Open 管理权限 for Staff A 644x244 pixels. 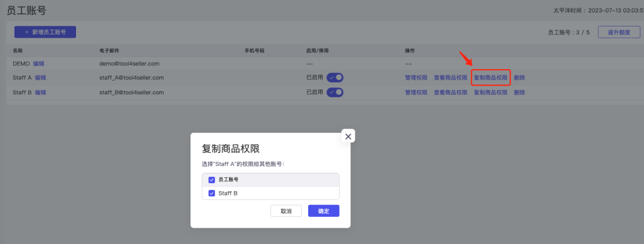(x=416, y=77)
